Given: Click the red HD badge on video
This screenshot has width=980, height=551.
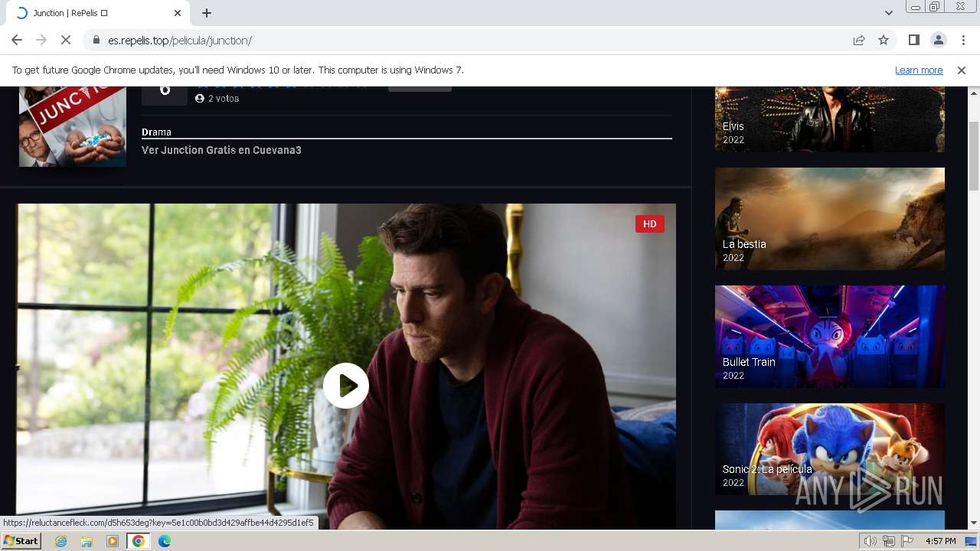Looking at the screenshot, I should point(649,224).
